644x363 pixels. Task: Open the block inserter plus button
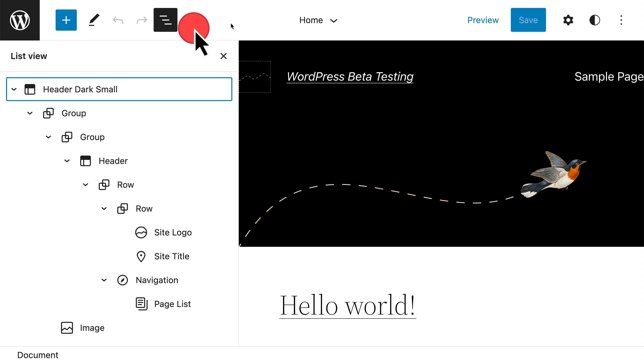pos(66,20)
